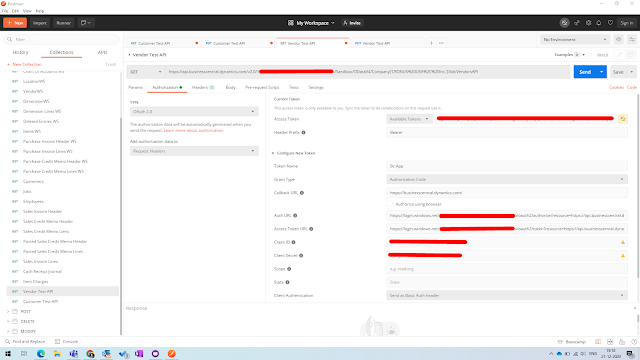Open the Client Authentication dropdown
The width and height of the screenshot is (640, 360).
point(507,296)
